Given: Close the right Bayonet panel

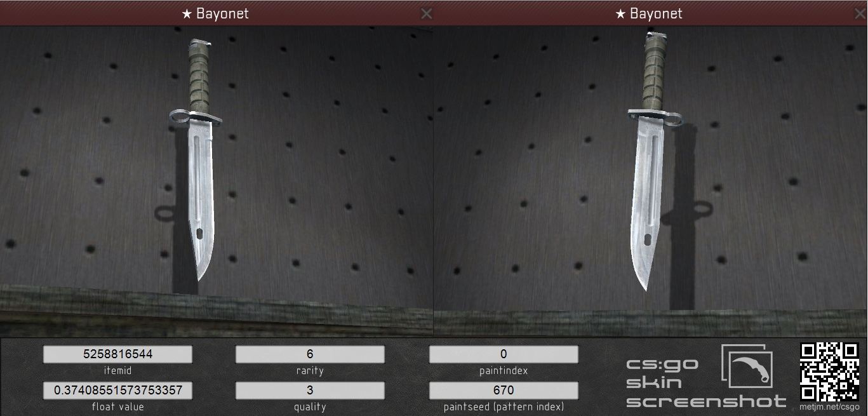Looking at the screenshot, I should pos(862,13).
